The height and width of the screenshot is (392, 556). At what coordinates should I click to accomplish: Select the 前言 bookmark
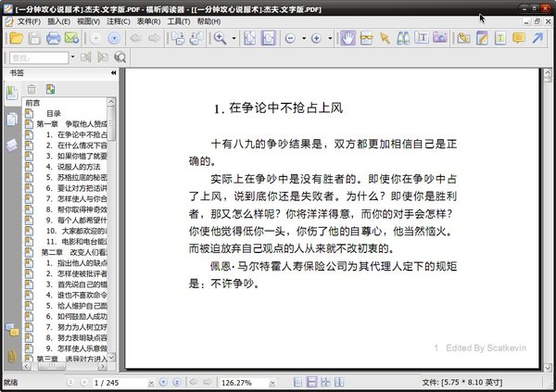(x=32, y=103)
